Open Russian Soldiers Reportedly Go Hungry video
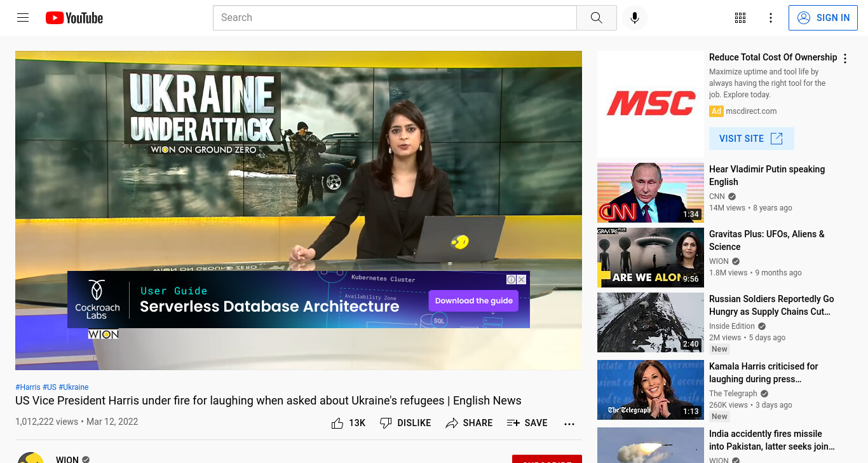 (x=771, y=305)
